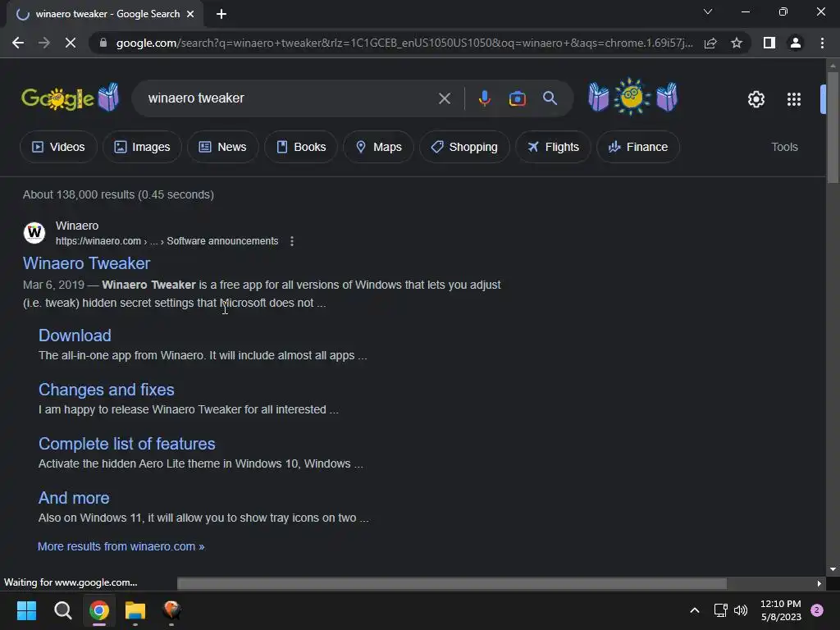Open the Complete list of features link

tap(127, 444)
